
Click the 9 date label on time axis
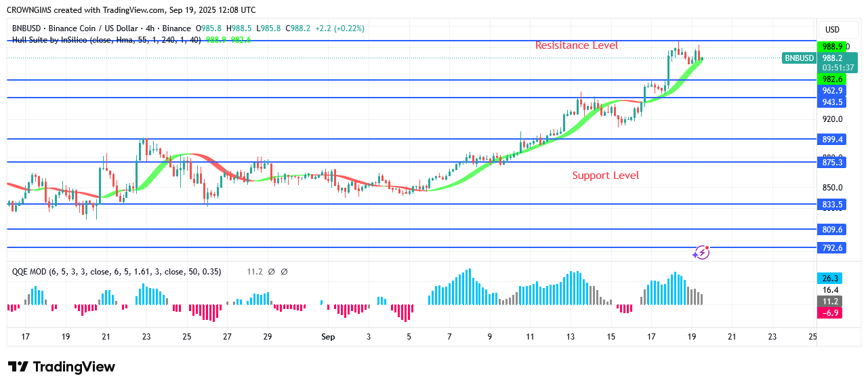pyautogui.click(x=490, y=336)
